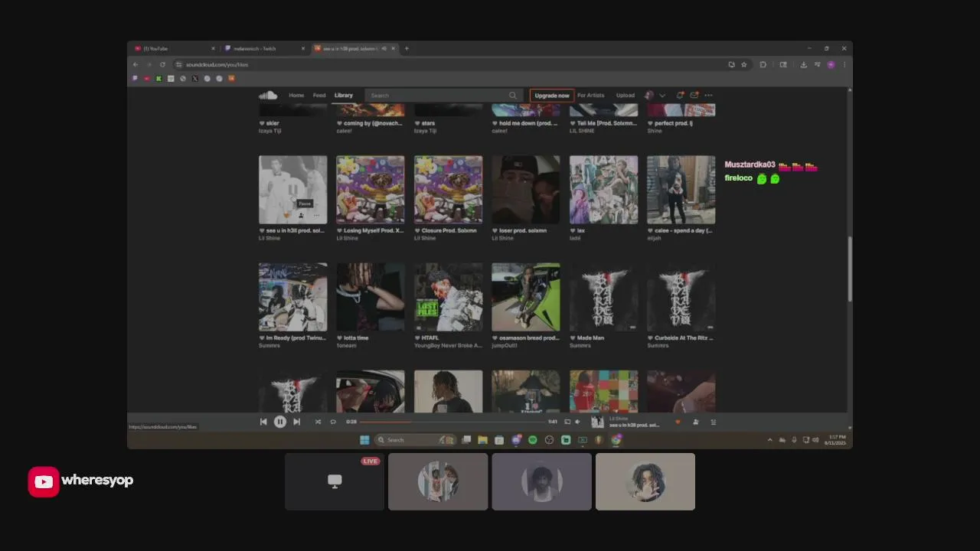Open the For Artists link
This screenshot has height=551, width=980.
click(x=591, y=96)
